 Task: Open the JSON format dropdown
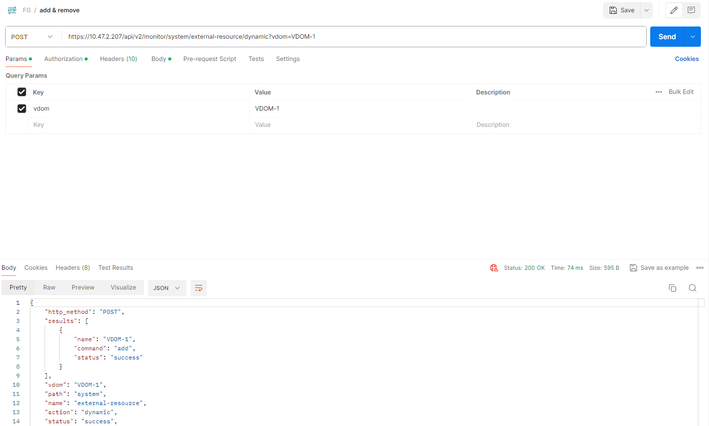(x=167, y=288)
